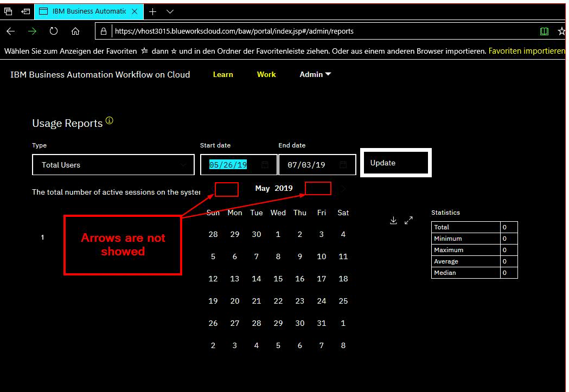This screenshot has width=569, height=392.
Task: Click May 17 in the calendar
Action: (322, 279)
